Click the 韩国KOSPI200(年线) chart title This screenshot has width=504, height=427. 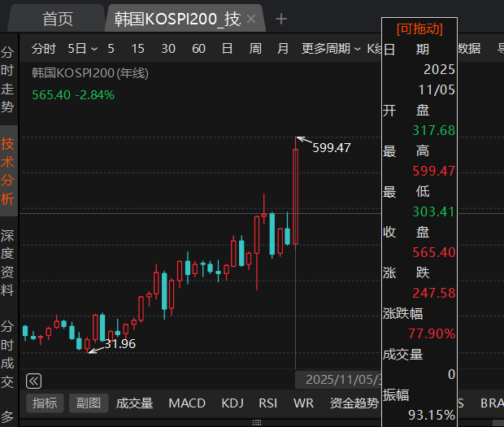pyautogui.click(x=90, y=73)
